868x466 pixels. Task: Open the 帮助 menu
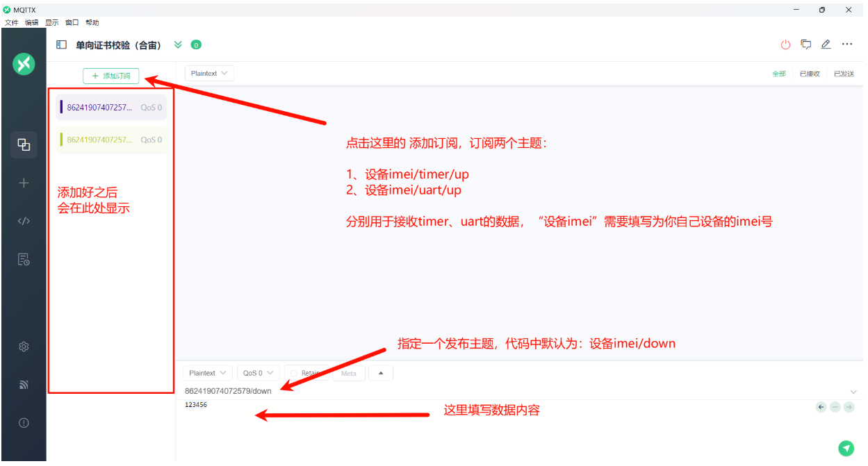coord(92,22)
